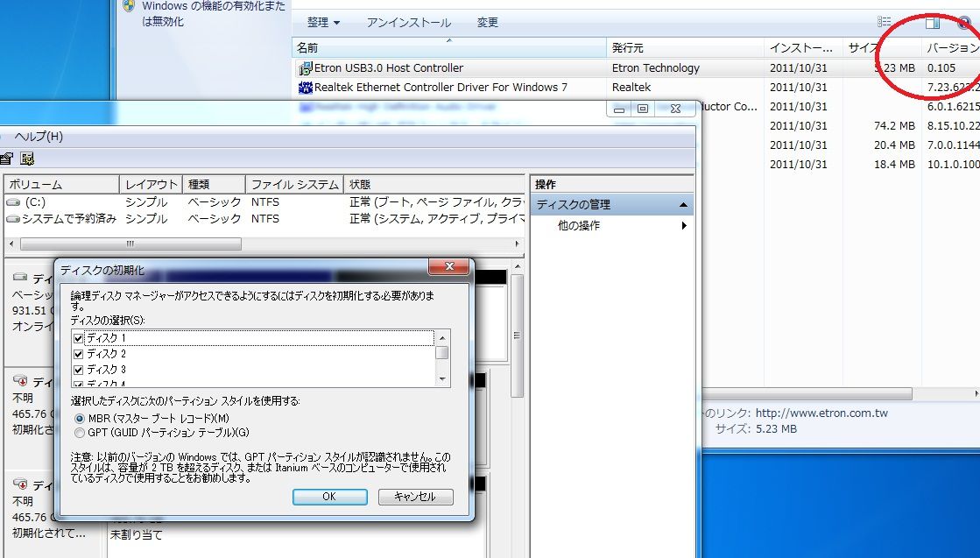Click the volume list horizontal scrollbar thumb

(130, 244)
